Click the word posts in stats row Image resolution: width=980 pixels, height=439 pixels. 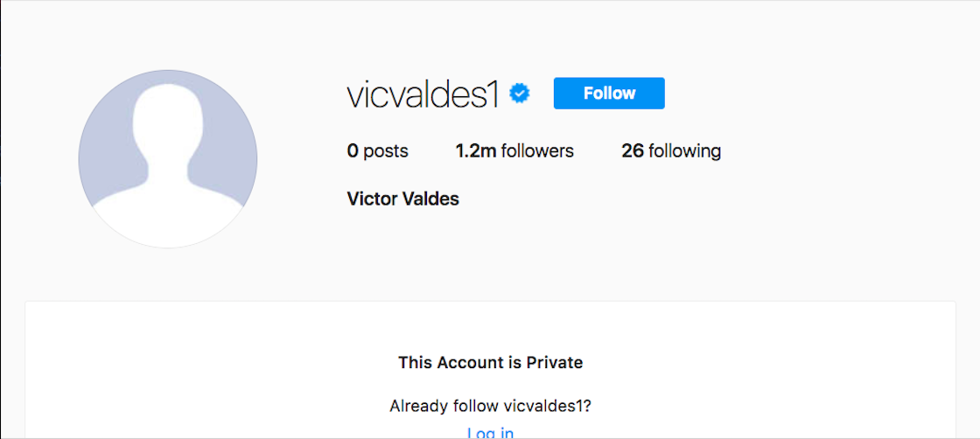coord(386,151)
